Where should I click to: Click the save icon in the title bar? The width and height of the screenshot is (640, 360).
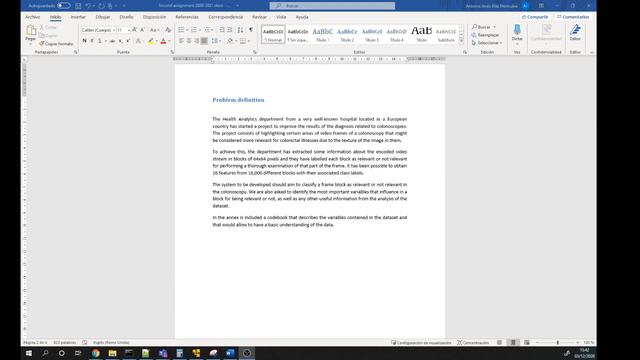(78, 6)
